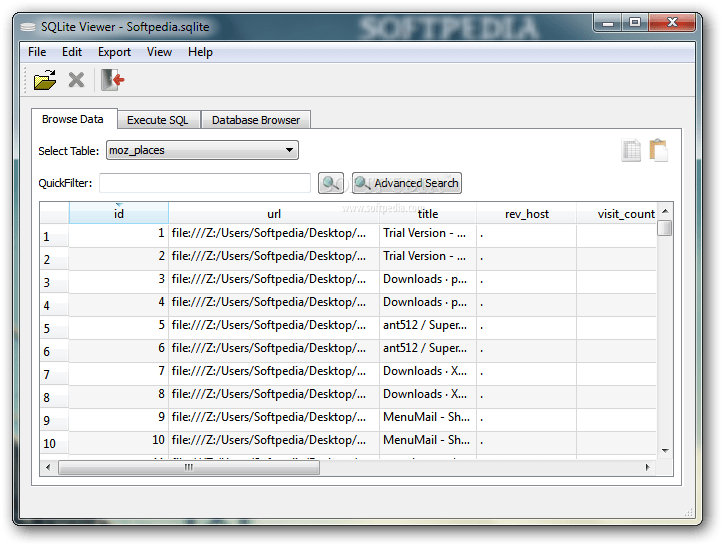
Task: Click the open database folder icon
Action: tap(45, 80)
